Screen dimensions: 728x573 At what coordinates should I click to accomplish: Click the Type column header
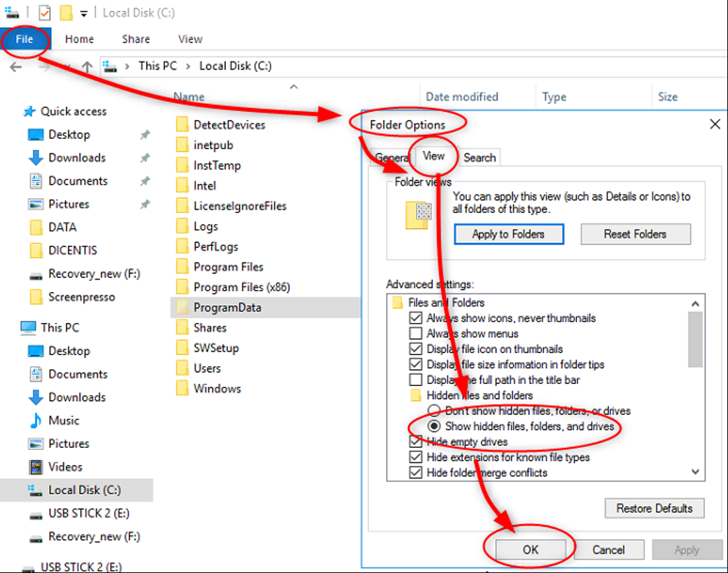(554, 97)
